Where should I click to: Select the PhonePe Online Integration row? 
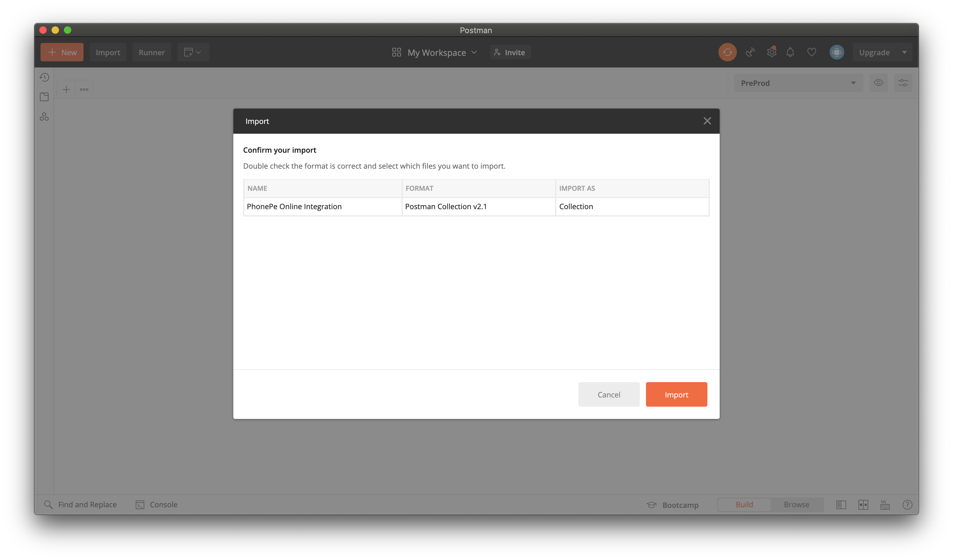pos(294,206)
